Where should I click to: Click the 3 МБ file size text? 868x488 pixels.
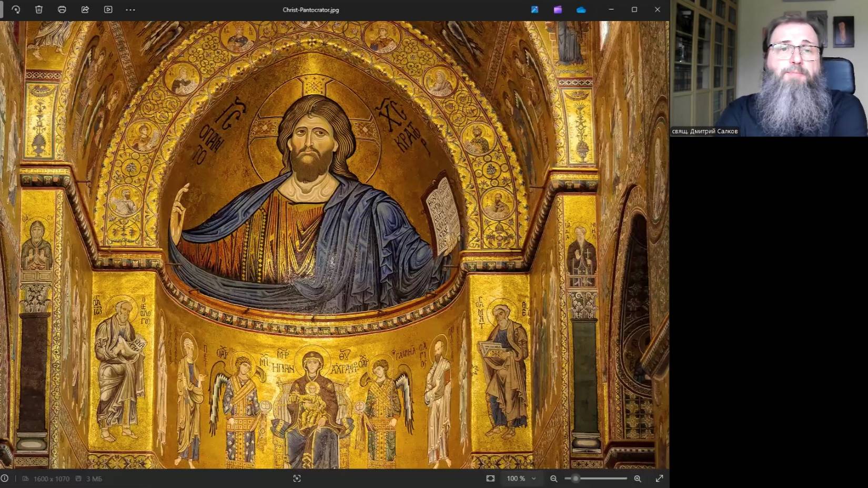click(94, 479)
